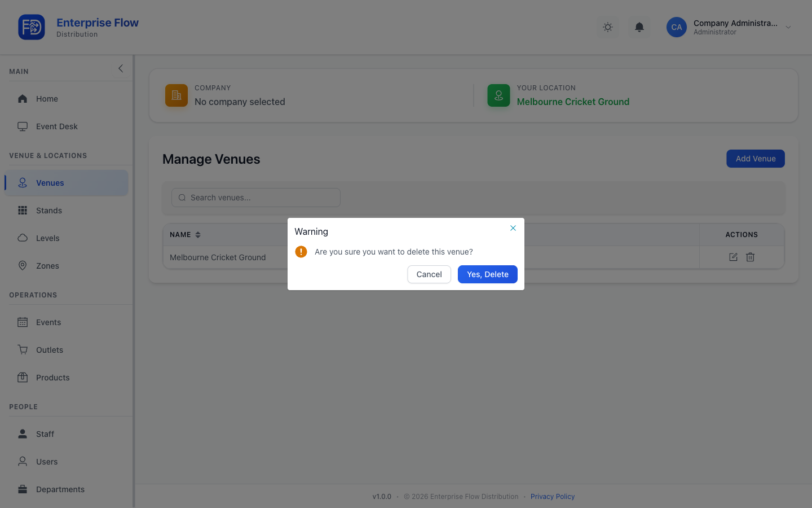The height and width of the screenshot is (508, 812).
Task: Click Melbourne Cricket Ground location link
Action: pos(573,102)
